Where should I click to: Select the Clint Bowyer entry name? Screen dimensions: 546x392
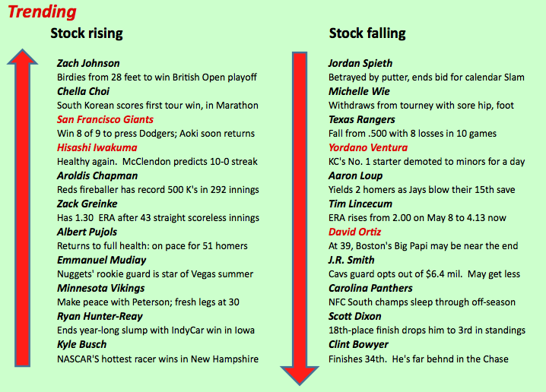(358, 344)
